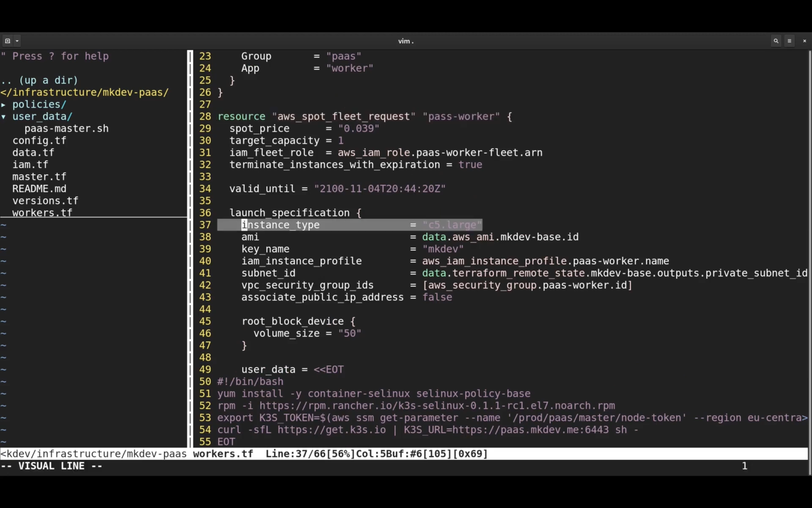Click the '-- VISUAL LINE --' mode indicator
The image size is (812, 508).
[x=51, y=466]
